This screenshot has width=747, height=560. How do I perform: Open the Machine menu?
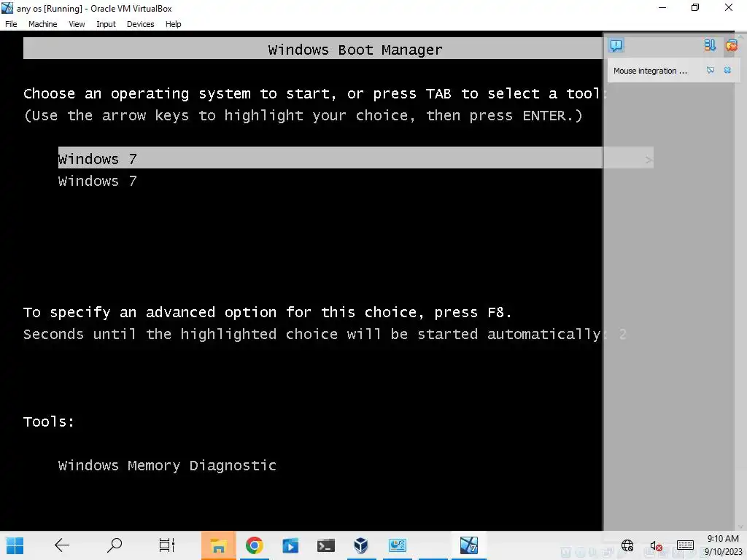pos(42,24)
